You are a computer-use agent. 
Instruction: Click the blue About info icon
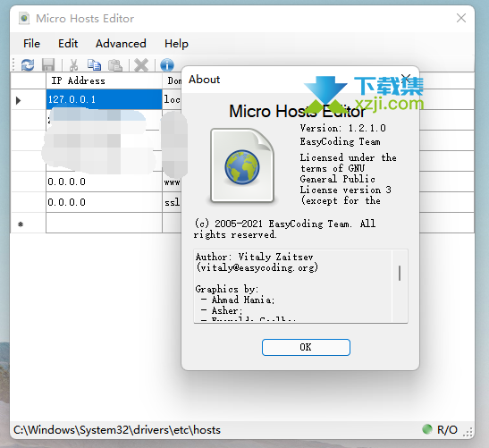(167, 65)
